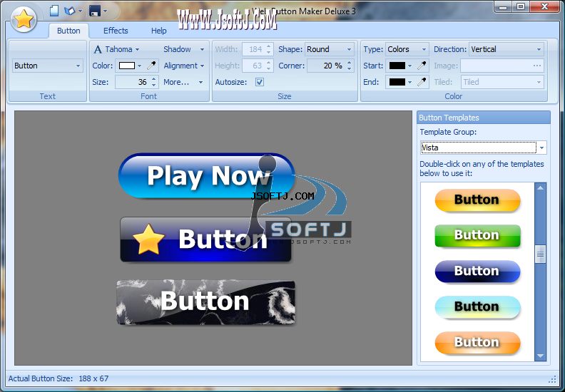Click the template list scroll down arrow
Image resolution: width=565 pixels, height=392 pixels.
click(x=540, y=356)
